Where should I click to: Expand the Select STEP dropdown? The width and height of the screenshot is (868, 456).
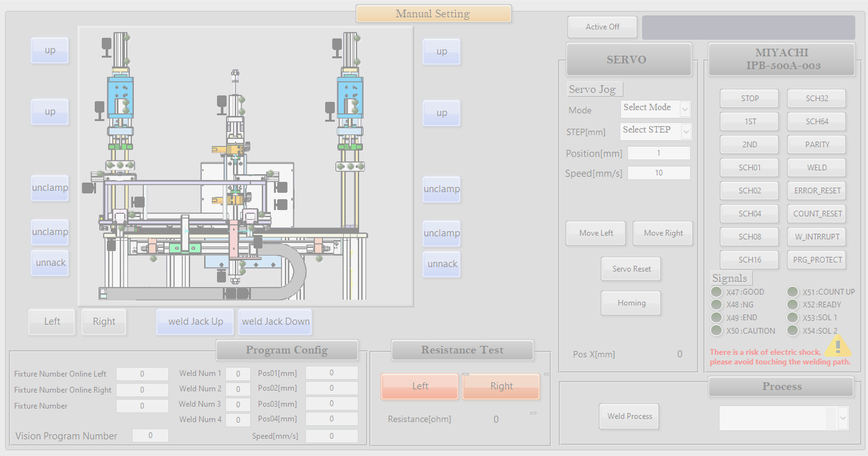655,131
